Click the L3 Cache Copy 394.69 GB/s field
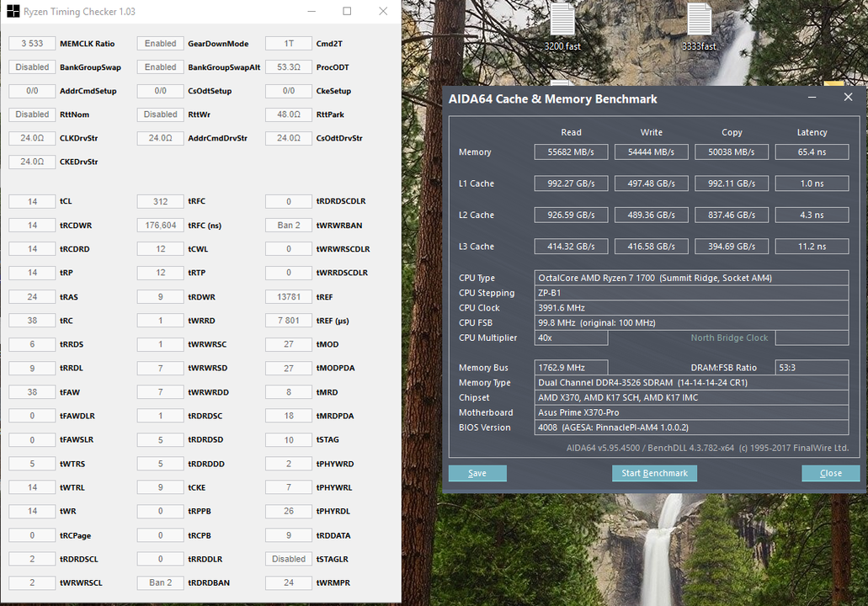 (x=732, y=247)
